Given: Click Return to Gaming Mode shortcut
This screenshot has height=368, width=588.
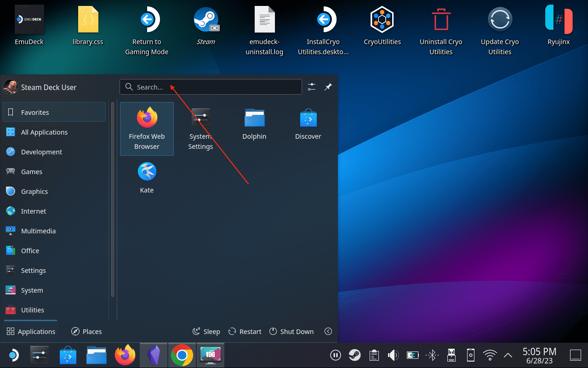Looking at the screenshot, I should coord(147,31).
